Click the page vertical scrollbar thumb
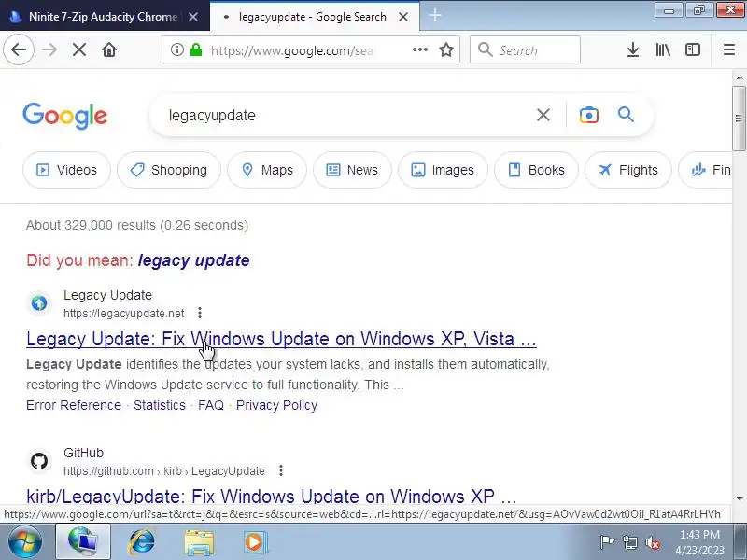 [739, 119]
